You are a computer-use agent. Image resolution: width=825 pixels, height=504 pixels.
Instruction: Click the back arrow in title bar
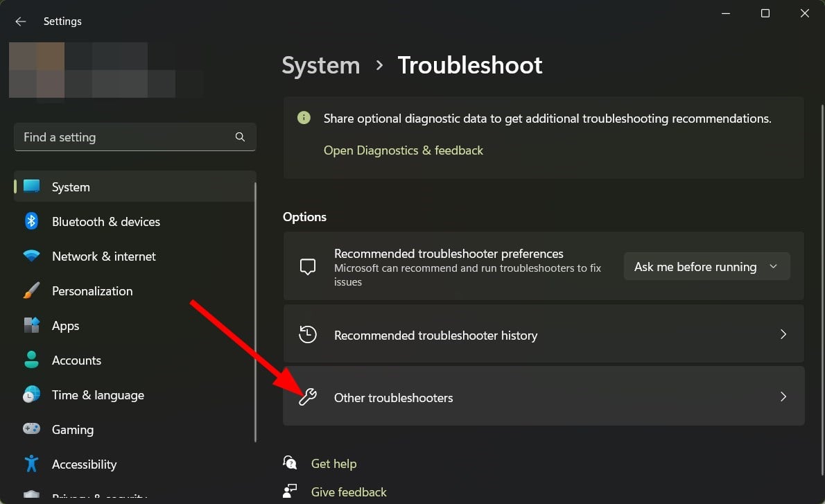(x=21, y=21)
